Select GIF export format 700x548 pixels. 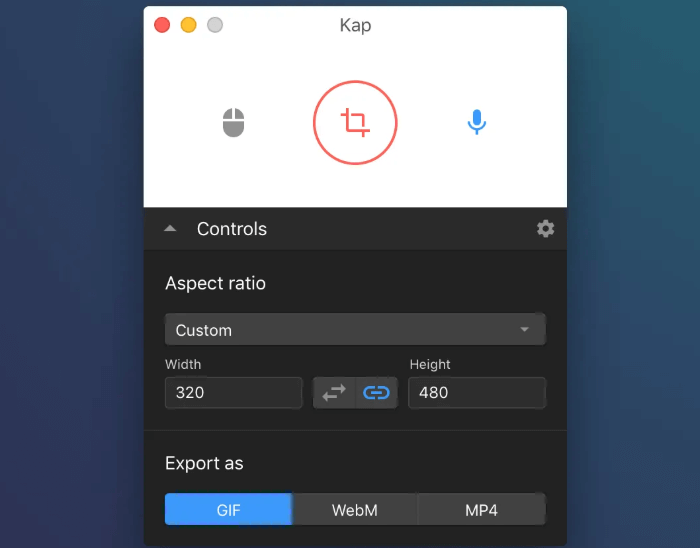[229, 510]
